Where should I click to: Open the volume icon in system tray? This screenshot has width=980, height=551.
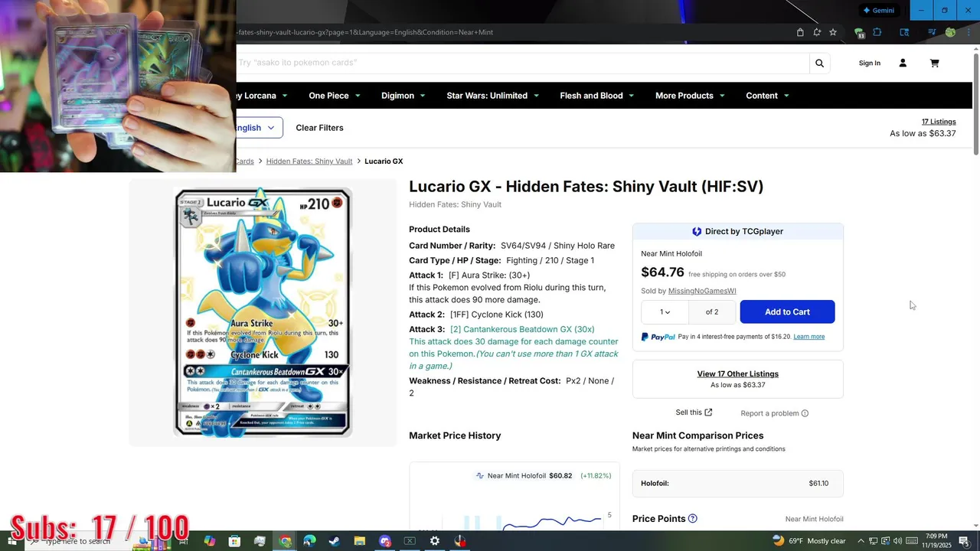[x=897, y=541]
